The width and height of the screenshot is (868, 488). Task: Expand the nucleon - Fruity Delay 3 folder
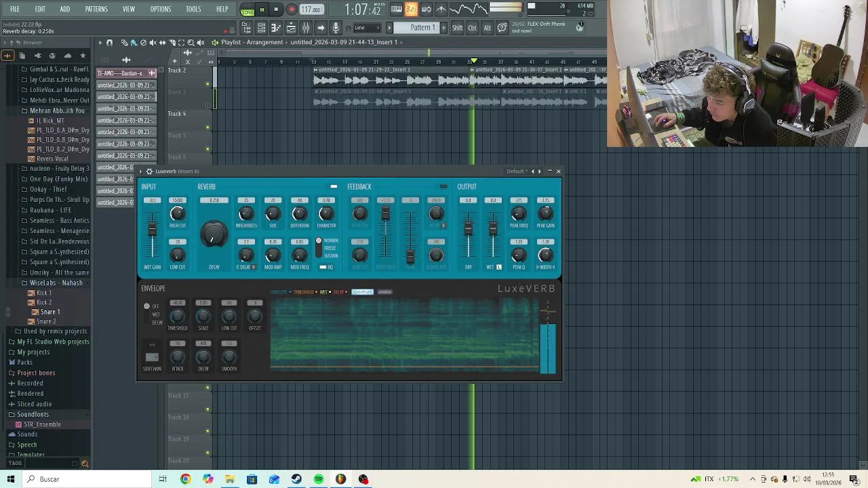click(x=56, y=168)
